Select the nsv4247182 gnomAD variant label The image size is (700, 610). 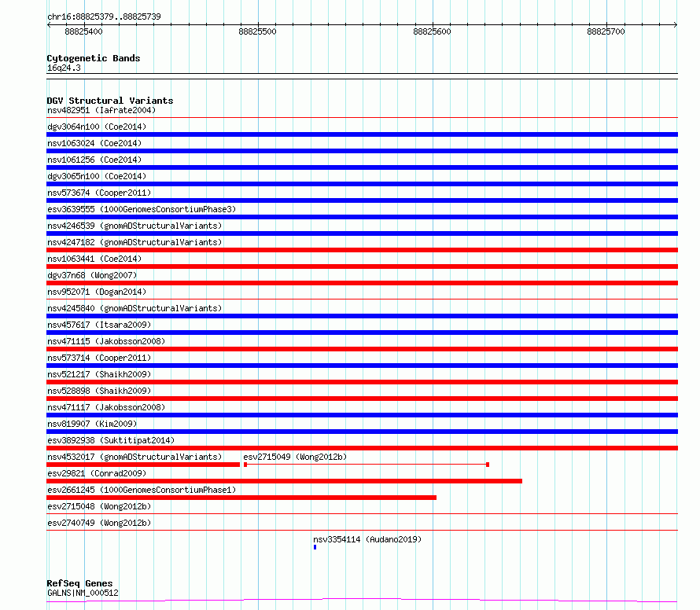(x=134, y=242)
